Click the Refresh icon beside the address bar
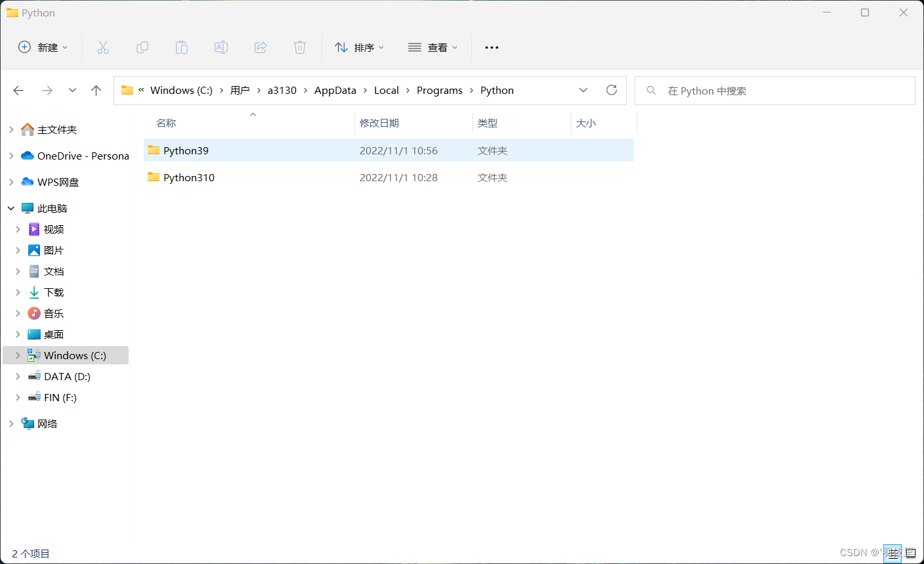Screen dimensions: 924x564 pos(612,90)
